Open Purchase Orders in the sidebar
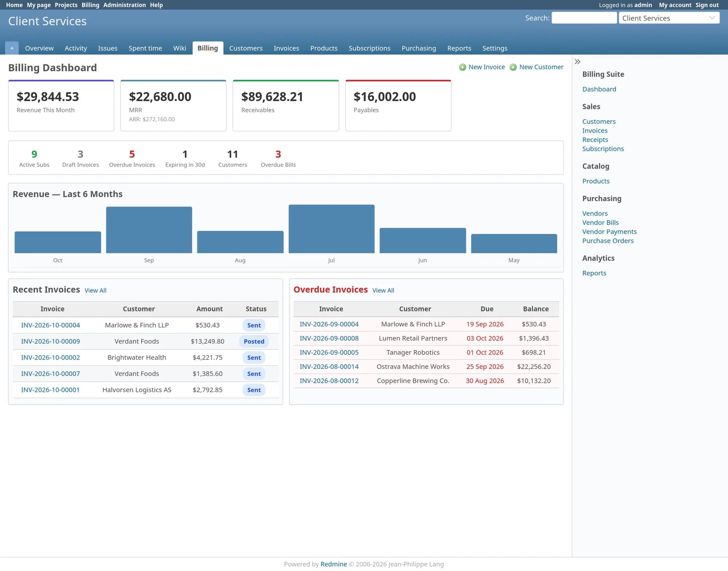728x571 pixels. [608, 241]
